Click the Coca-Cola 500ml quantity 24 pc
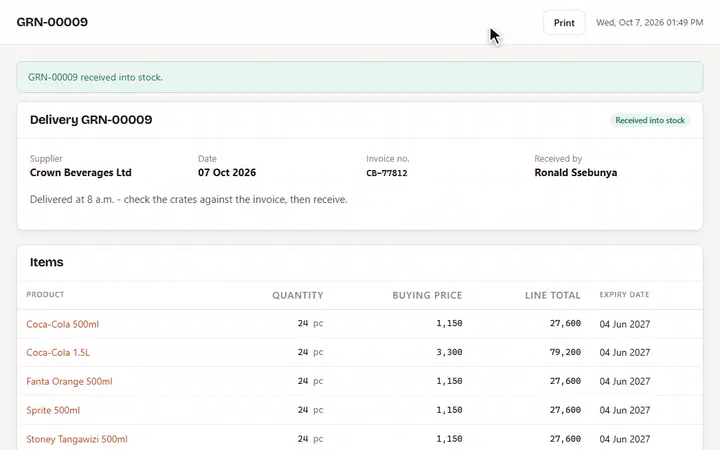Image resolution: width=720 pixels, height=450 pixels. click(x=310, y=323)
